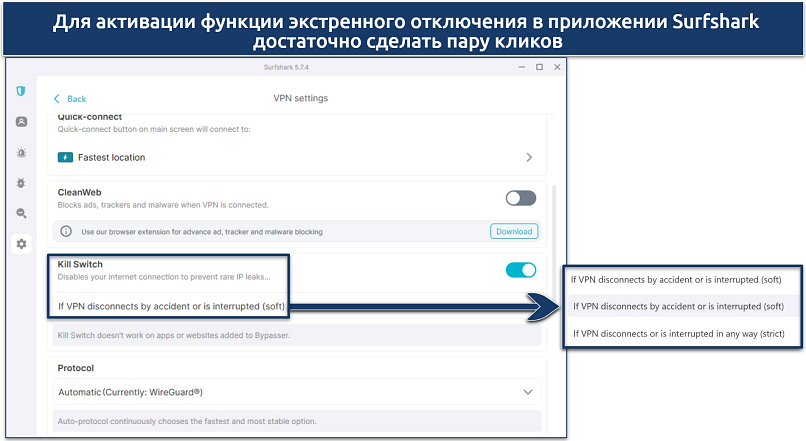
Task: Open the VPN shield section in sidebar
Action: click(21, 91)
